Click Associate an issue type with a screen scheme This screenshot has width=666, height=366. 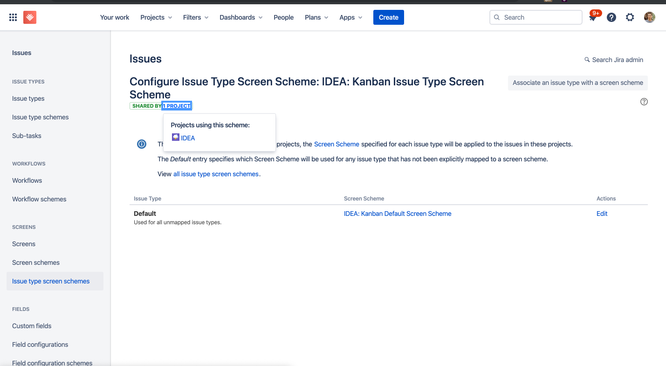tap(578, 83)
